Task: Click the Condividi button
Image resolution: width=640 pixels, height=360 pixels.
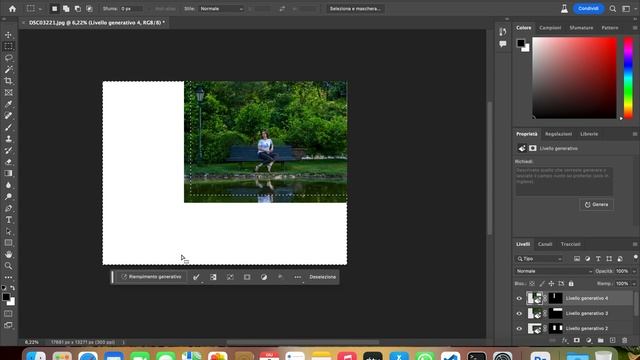Action: tap(588, 9)
